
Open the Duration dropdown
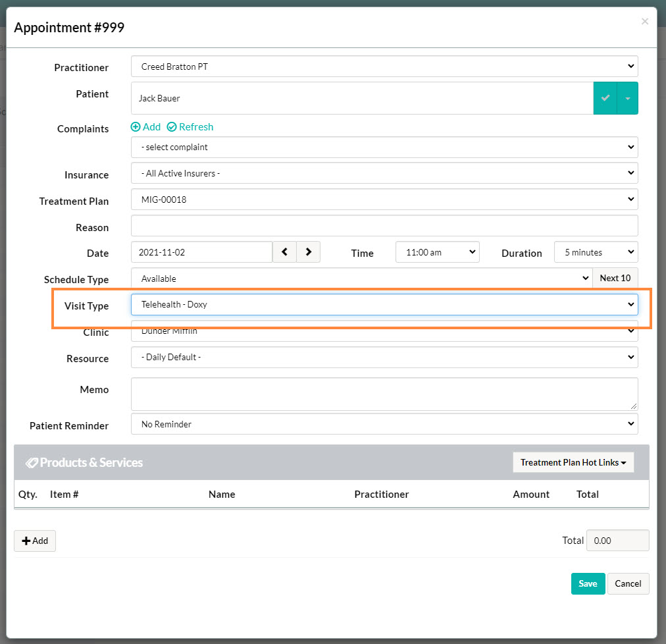click(x=596, y=252)
